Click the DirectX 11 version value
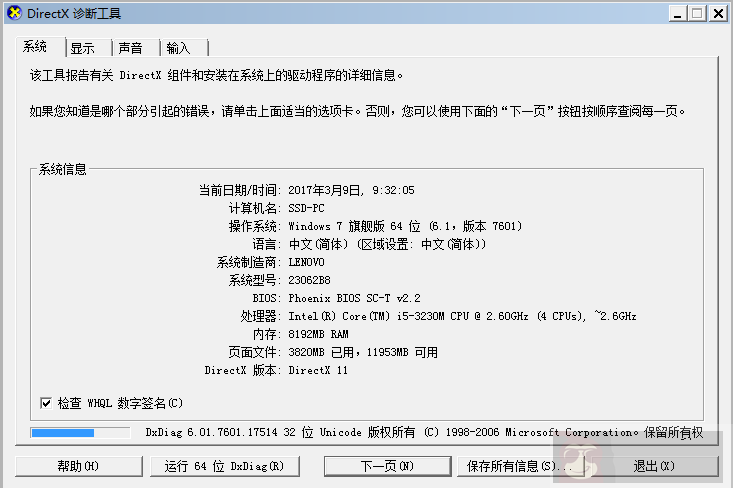Viewport: 733px width, 488px height. (318, 370)
